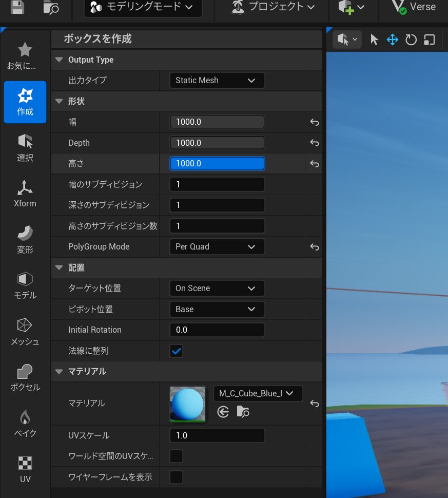The width and height of the screenshot is (448, 498).
Task: Enable the ワイヤーフレームを表示 checkbox
Action: 176,477
